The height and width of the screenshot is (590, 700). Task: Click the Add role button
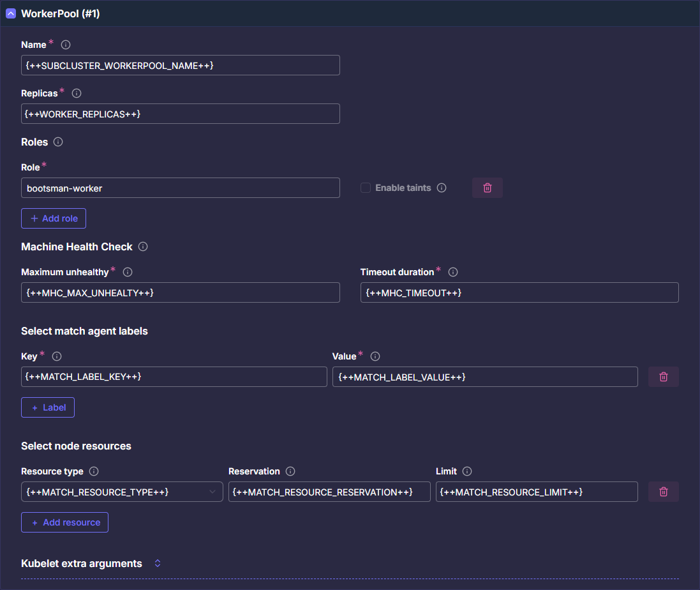(54, 218)
